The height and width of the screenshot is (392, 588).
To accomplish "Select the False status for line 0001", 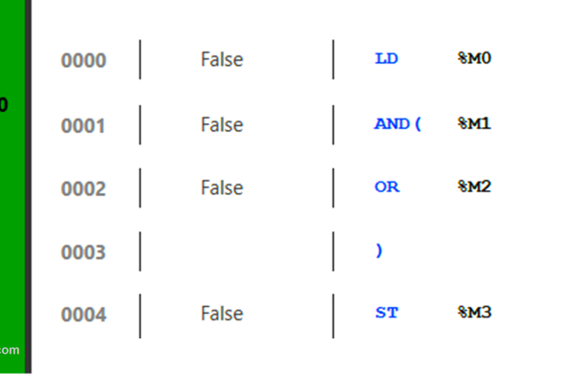I will [222, 124].
